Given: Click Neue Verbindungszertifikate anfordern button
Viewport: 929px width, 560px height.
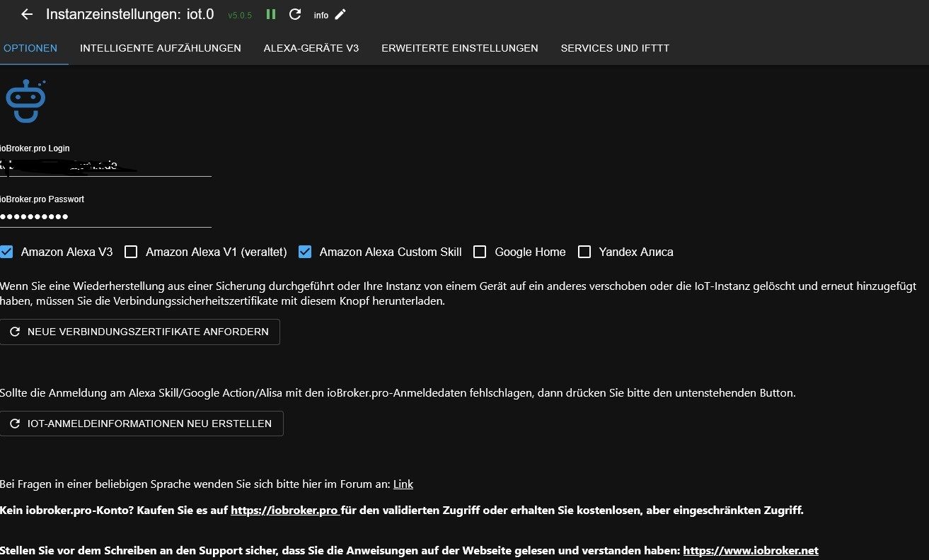Looking at the screenshot, I should (x=140, y=332).
